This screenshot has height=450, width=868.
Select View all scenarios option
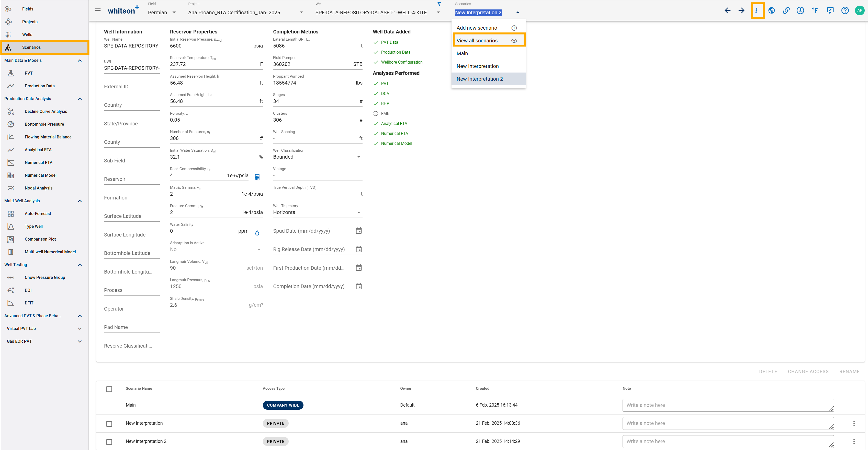point(488,40)
